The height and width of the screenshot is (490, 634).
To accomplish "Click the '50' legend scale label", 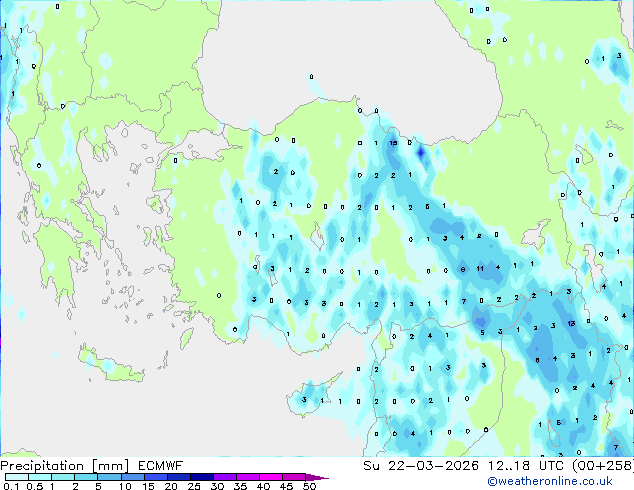I will click(309, 486).
